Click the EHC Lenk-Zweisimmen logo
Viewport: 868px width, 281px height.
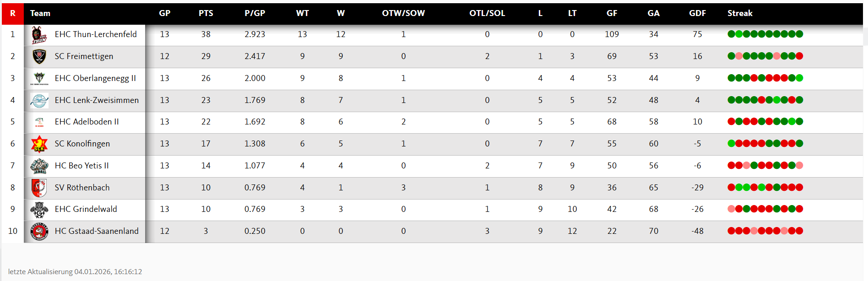point(39,100)
